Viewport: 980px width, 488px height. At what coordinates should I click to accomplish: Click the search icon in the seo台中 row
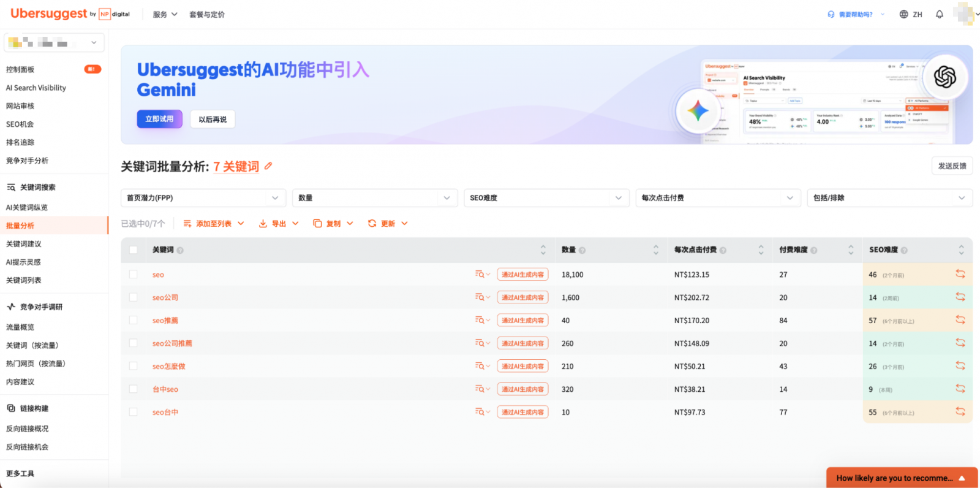tap(480, 412)
